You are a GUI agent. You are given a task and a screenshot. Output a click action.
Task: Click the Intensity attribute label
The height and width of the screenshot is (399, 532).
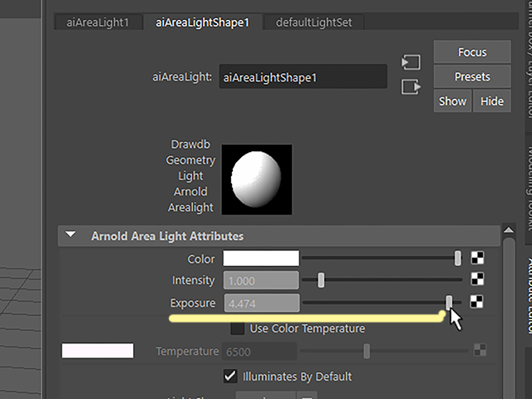point(194,280)
